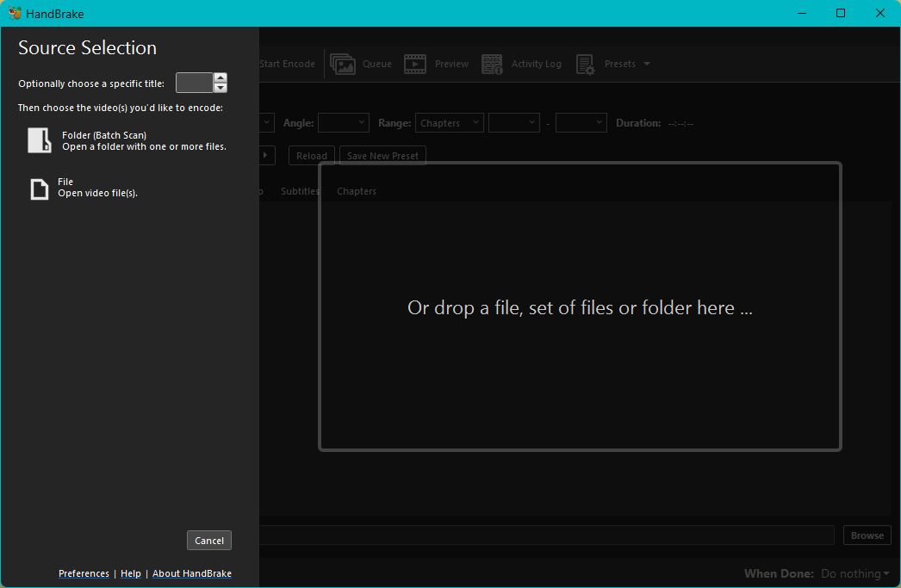Open the range end chapter dropdown
Viewport: 901px width, 588px height.
581,123
